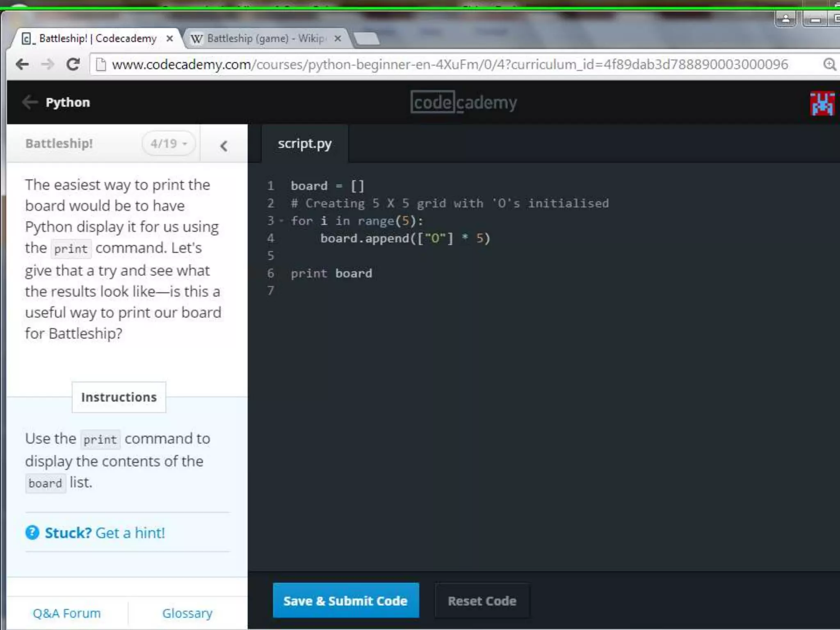Open the Glossary link
The height and width of the screenshot is (630, 840).
[187, 613]
